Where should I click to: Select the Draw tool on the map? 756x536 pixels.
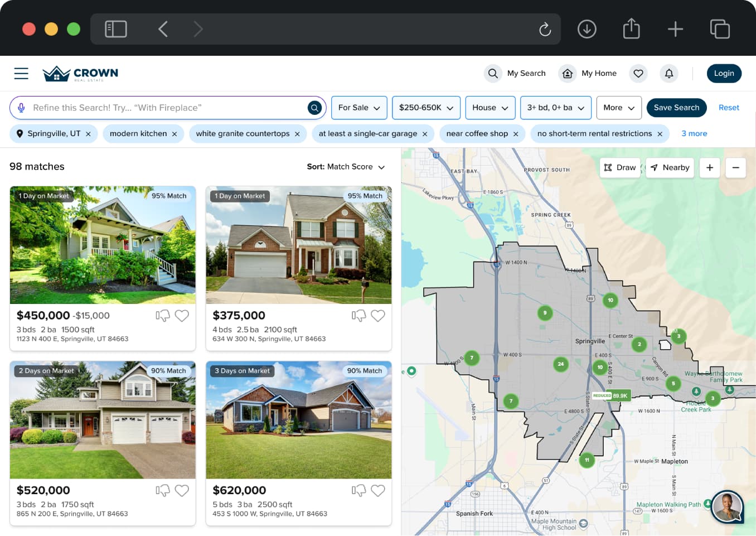coord(619,167)
